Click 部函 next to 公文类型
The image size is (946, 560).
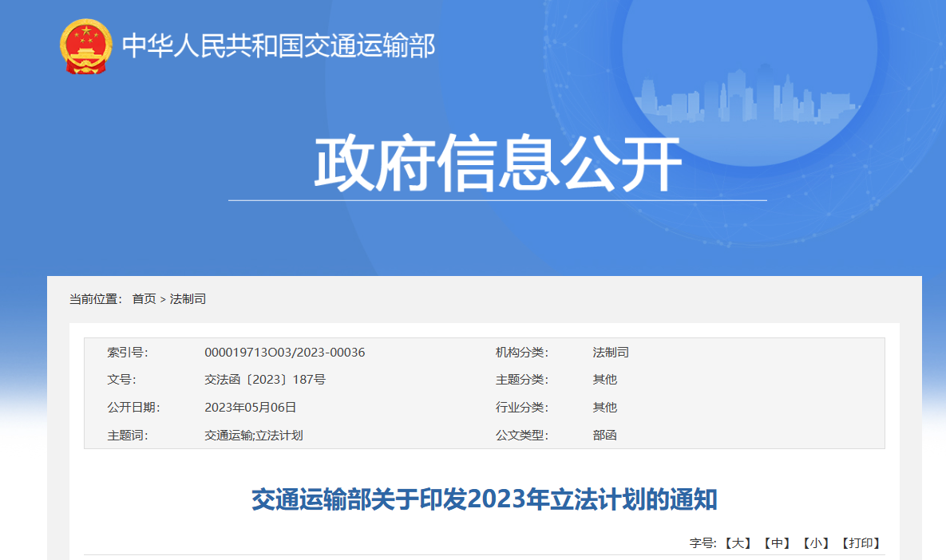[604, 436]
